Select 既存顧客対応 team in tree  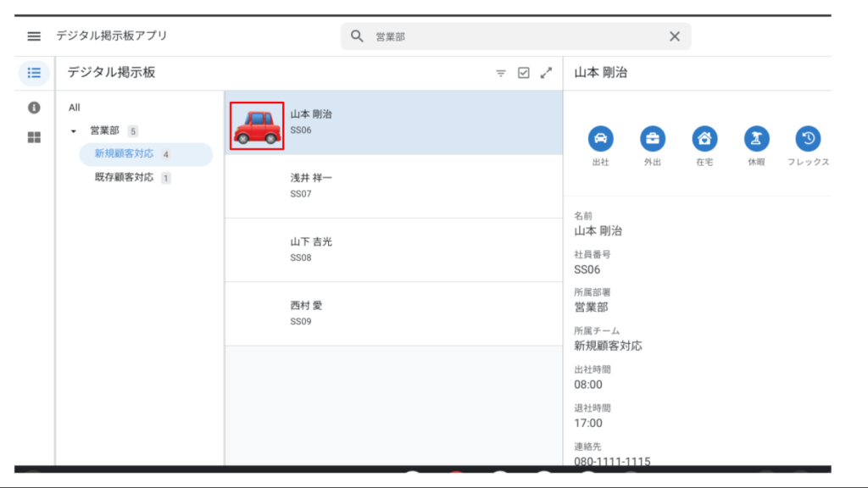point(124,178)
